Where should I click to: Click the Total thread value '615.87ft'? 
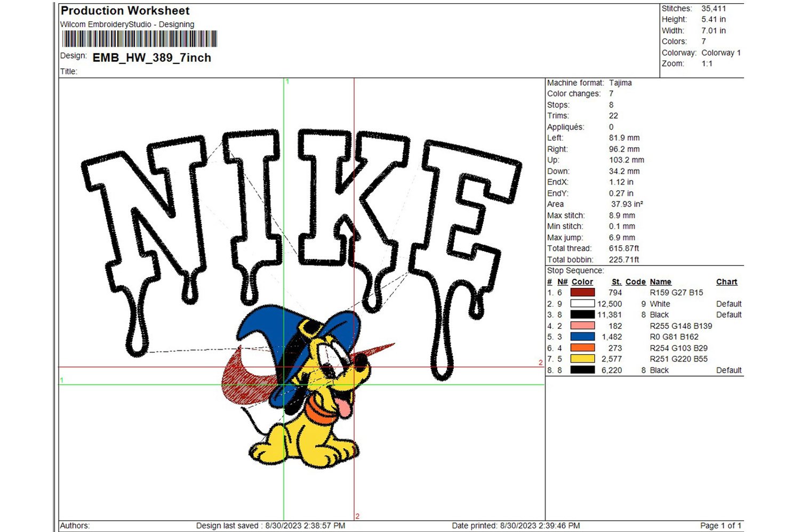pyautogui.click(x=624, y=248)
